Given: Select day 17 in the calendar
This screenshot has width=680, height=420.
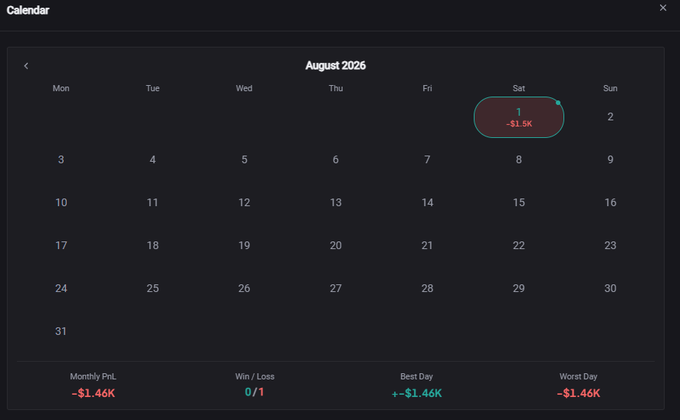Looking at the screenshot, I should (x=61, y=246).
